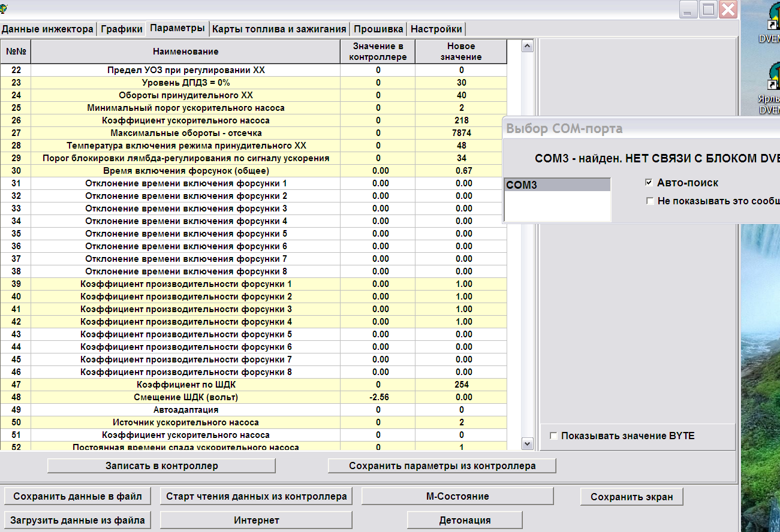Click the Сохранить экран button

click(x=631, y=497)
